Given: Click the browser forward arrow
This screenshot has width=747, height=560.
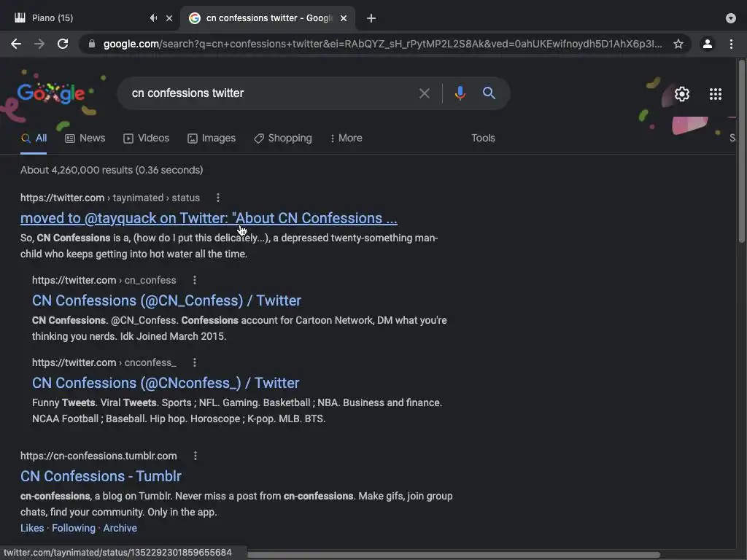Looking at the screenshot, I should (39, 44).
